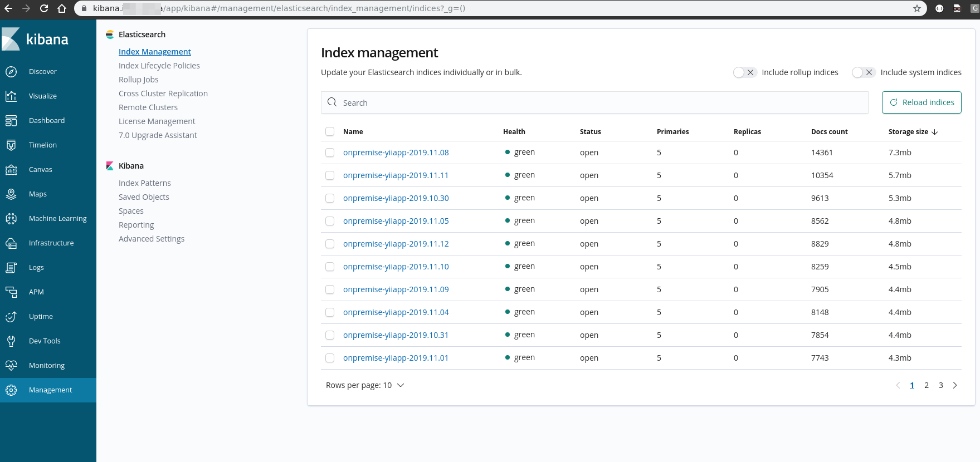Click the Elasticsearch section logo icon

click(x=110, y=35)
